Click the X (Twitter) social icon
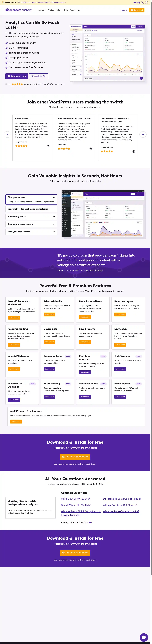152x644 pixels. (x=143, y=2)
